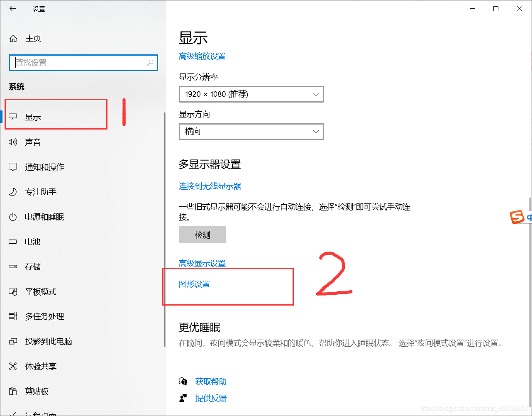Viewport: 532px width, 416px height.
Task: Open Focus assist (专注助手) moon icon
Action: pyautogui.click(x=13, y=192)
